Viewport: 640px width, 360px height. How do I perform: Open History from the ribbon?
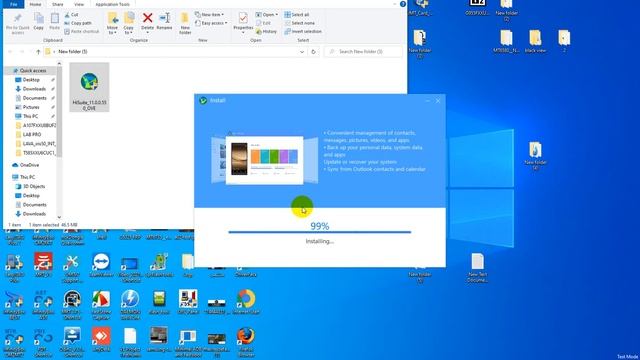266,31
